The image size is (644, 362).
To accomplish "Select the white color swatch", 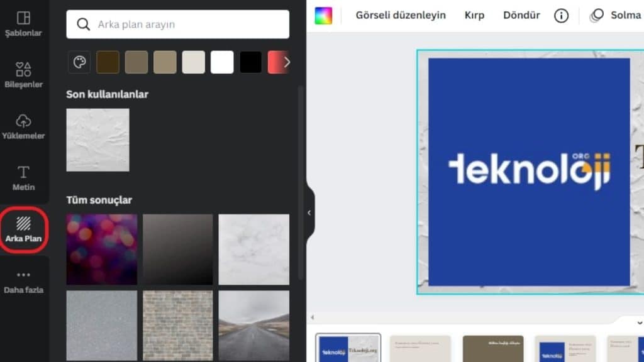I will [x=222, y=62].
